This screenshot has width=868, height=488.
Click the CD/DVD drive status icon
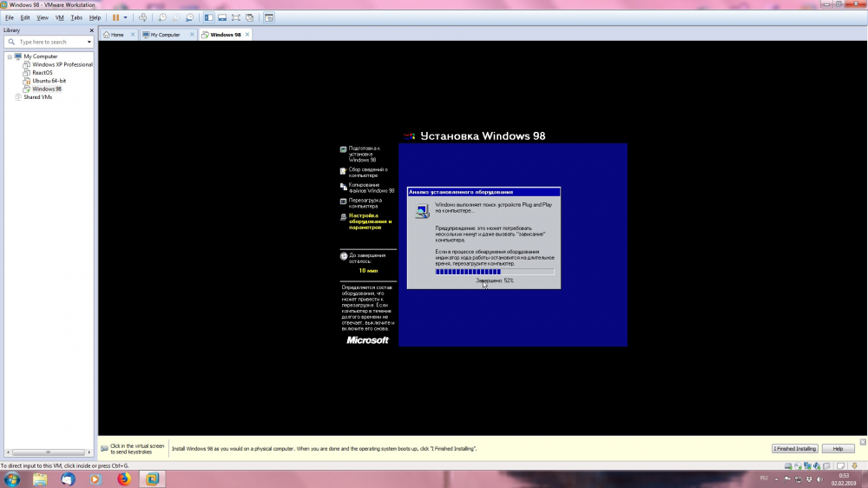(798, 465)
